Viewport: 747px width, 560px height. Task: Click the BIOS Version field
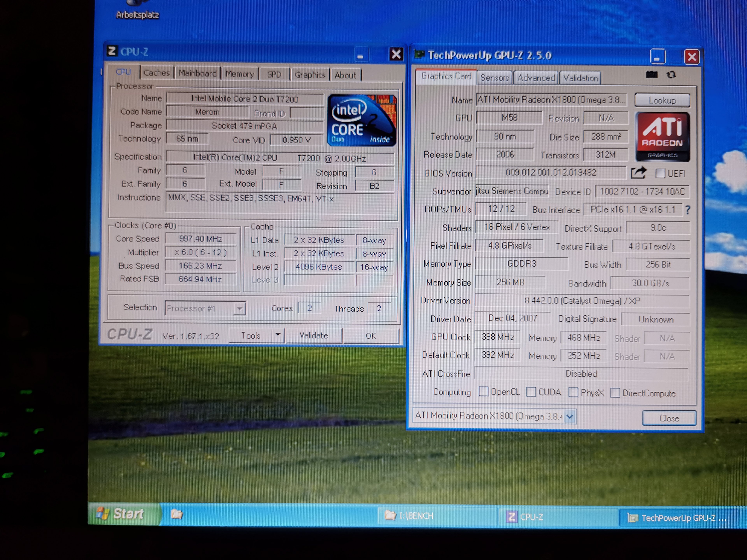click(551, 172)
